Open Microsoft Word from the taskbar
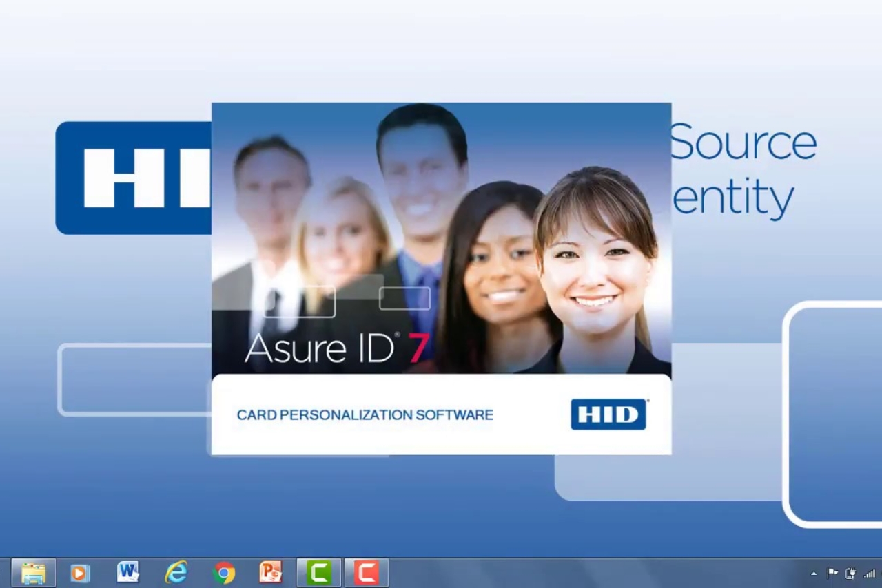This screenshot has width=882, height=588. pyautogui.click(x=128, y=573)
